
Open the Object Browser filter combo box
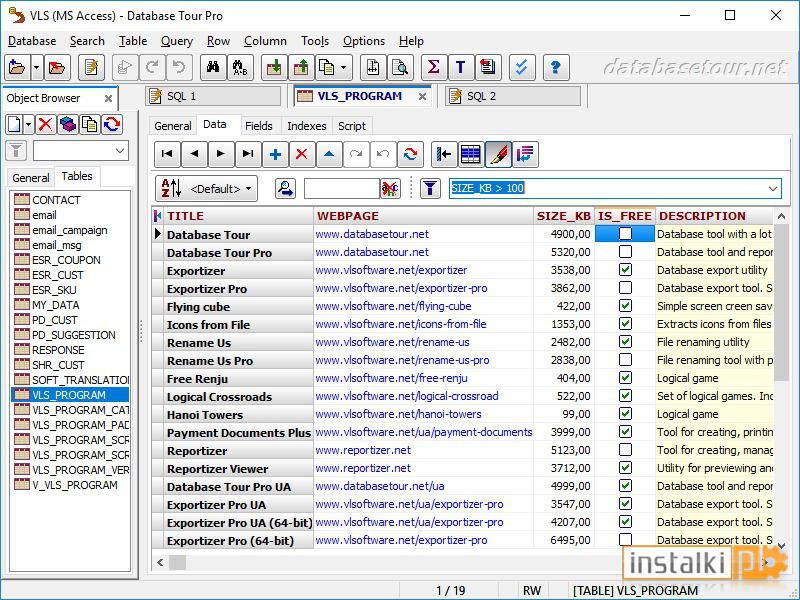point(81,151)
